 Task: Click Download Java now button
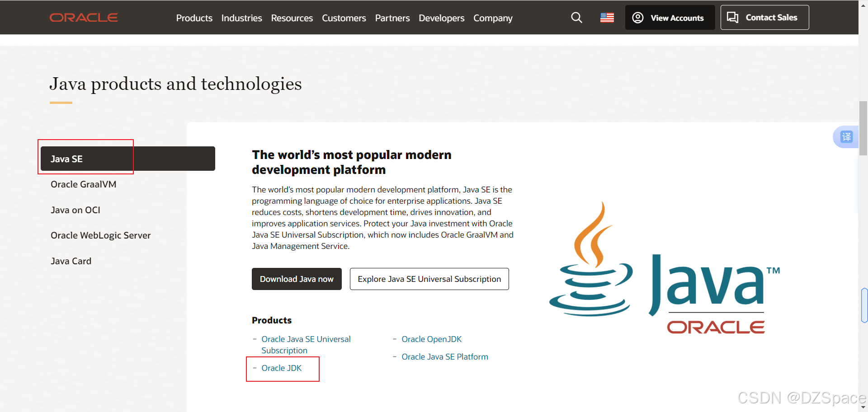coord(297,279)
